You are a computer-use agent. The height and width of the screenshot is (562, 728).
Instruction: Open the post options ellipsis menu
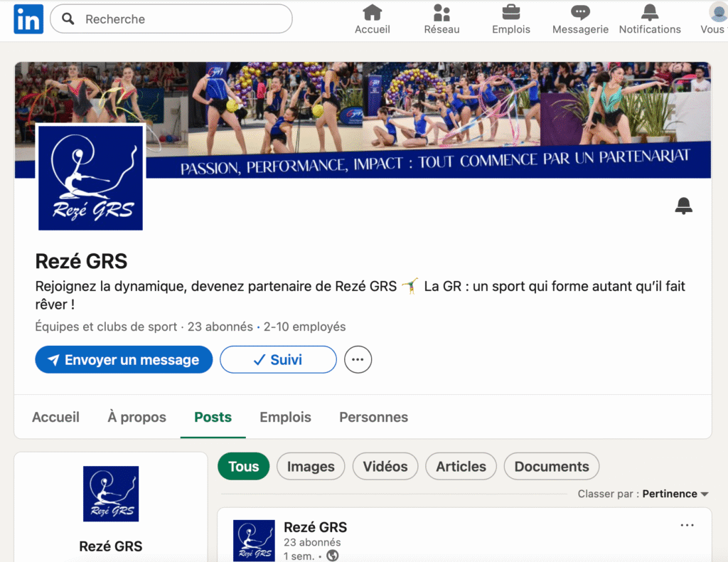687,525
